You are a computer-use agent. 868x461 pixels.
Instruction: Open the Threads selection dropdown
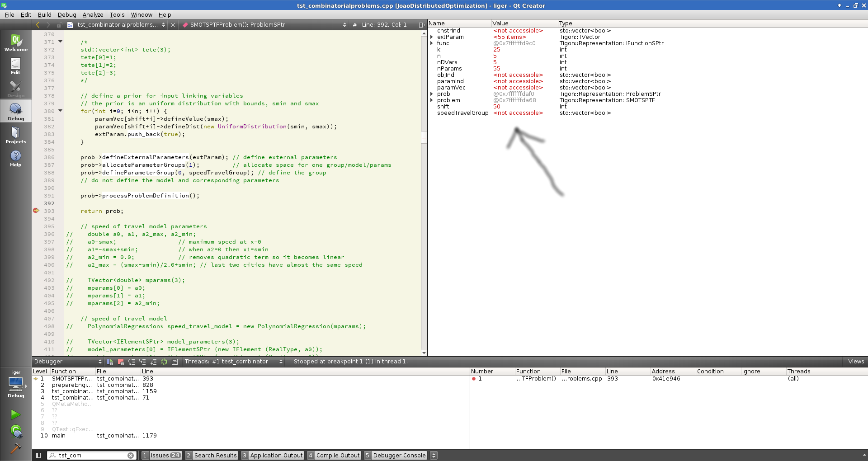(234, 362)
